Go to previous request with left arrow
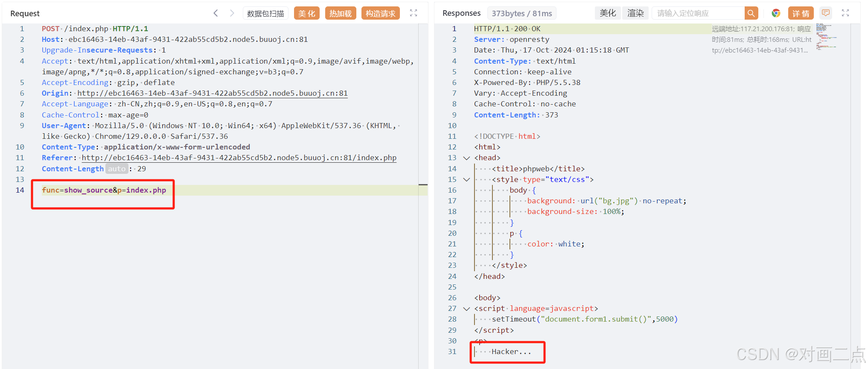The width and height of the screenshot is (868, 369). [216, 13]
